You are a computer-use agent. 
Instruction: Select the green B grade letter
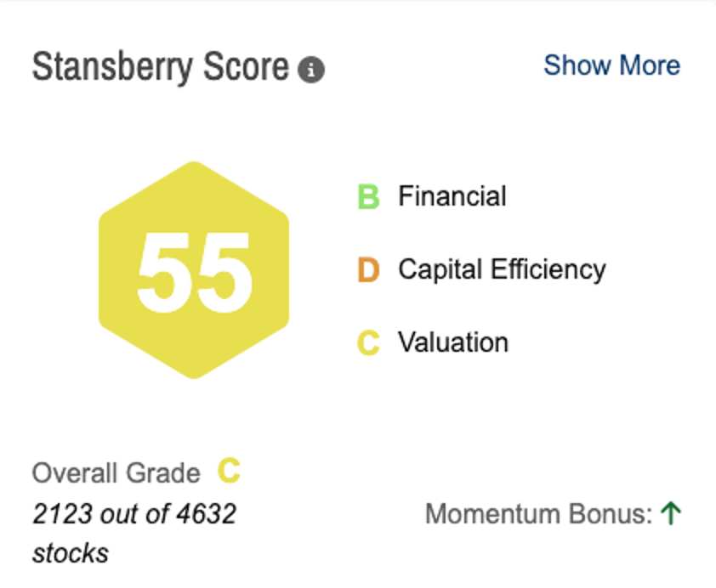coord(368,197)
